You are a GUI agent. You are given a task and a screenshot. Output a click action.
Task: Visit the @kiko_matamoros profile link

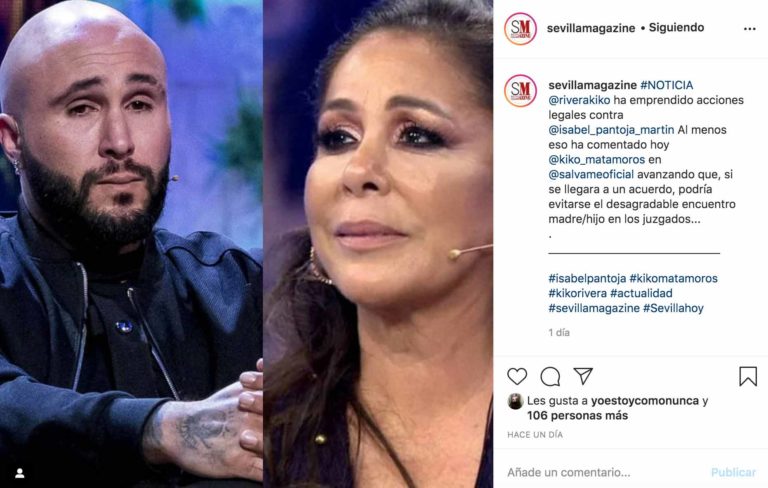click(597, 160)
